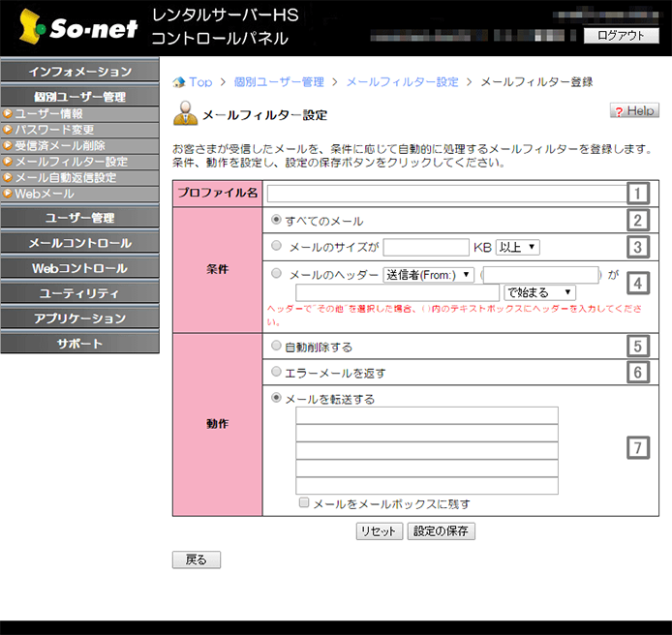Open the Webコントロール menu section
The image size is (672, 635).
pos(79,268)
